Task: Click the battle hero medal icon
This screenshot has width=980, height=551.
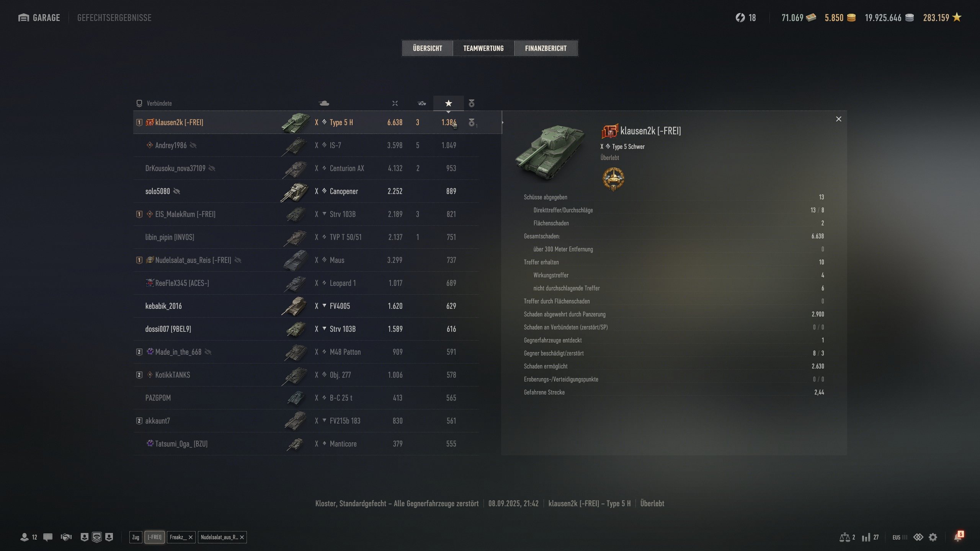Action: coord(613,179)
